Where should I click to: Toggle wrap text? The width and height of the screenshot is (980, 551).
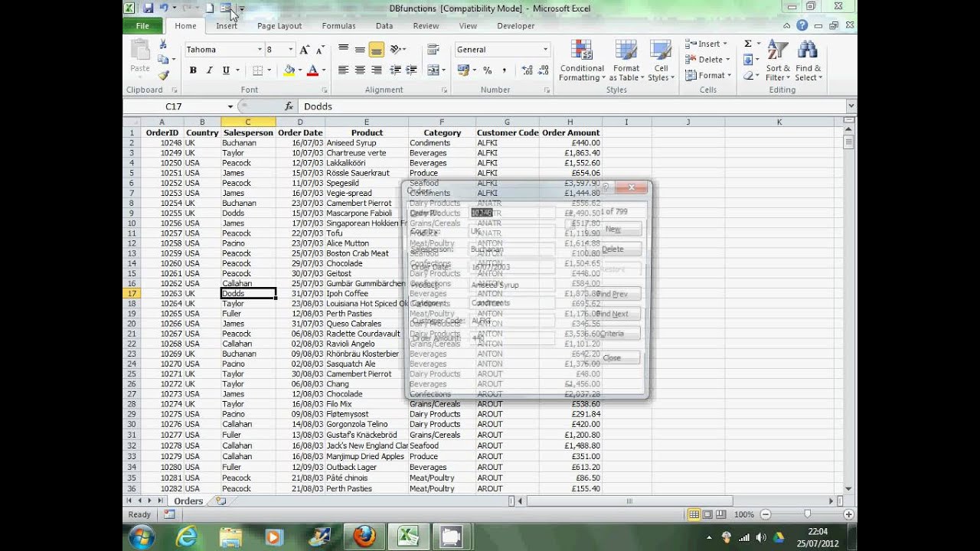pos(433,50)
